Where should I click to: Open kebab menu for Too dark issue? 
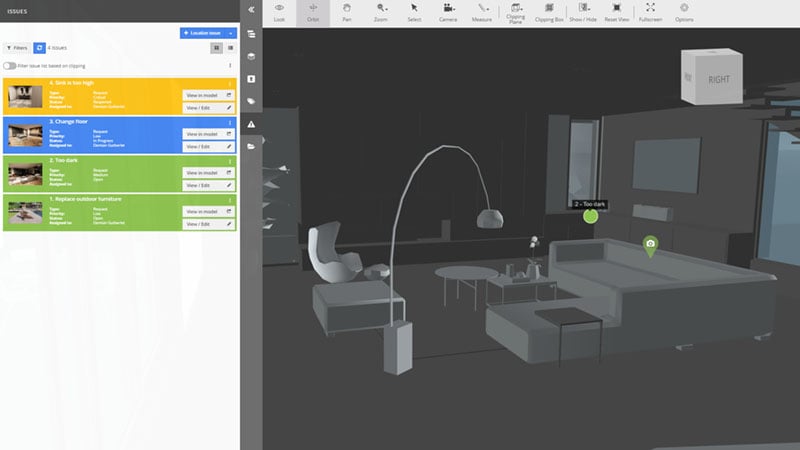click(230, 161)
